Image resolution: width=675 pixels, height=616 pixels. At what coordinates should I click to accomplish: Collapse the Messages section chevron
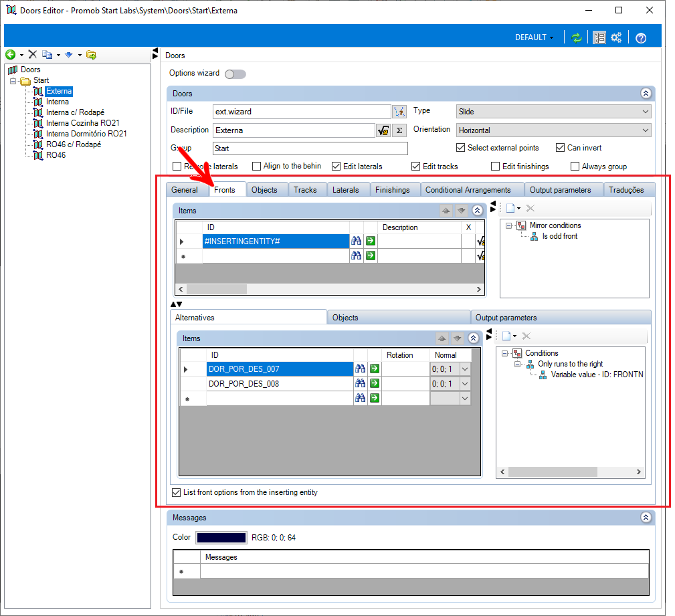(646, 518)
